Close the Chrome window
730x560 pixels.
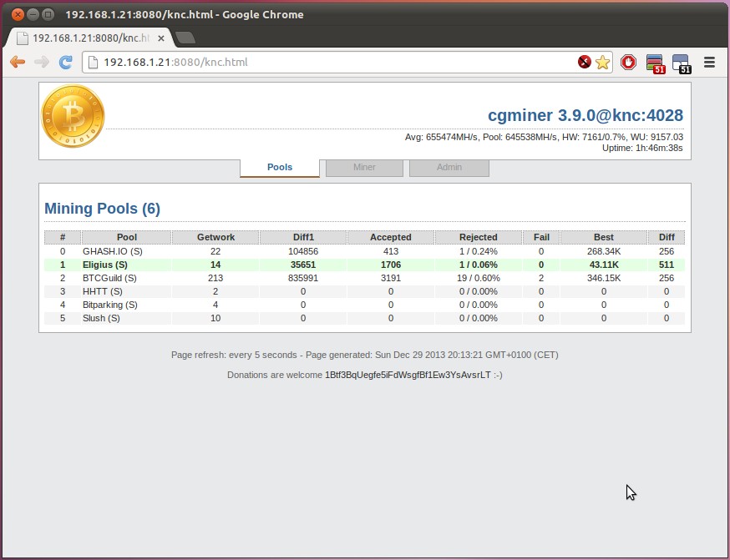click(18, 14)
